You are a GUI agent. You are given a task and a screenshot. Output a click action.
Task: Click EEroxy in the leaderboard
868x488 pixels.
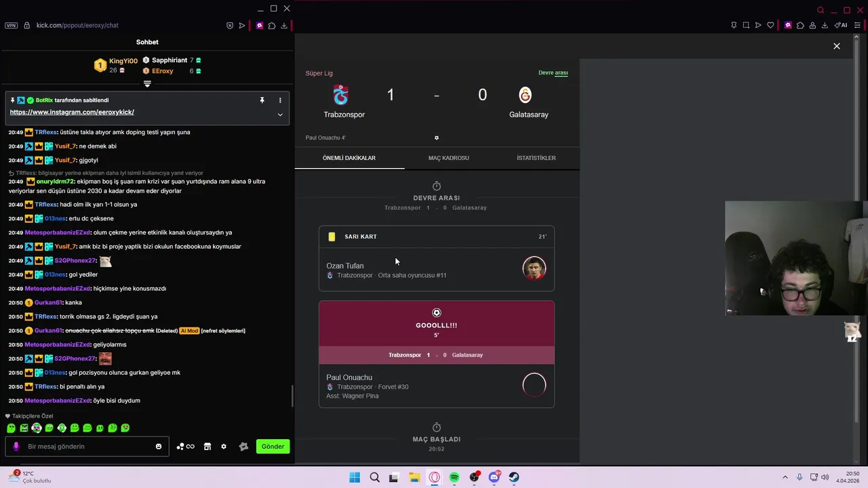point(163,71)
